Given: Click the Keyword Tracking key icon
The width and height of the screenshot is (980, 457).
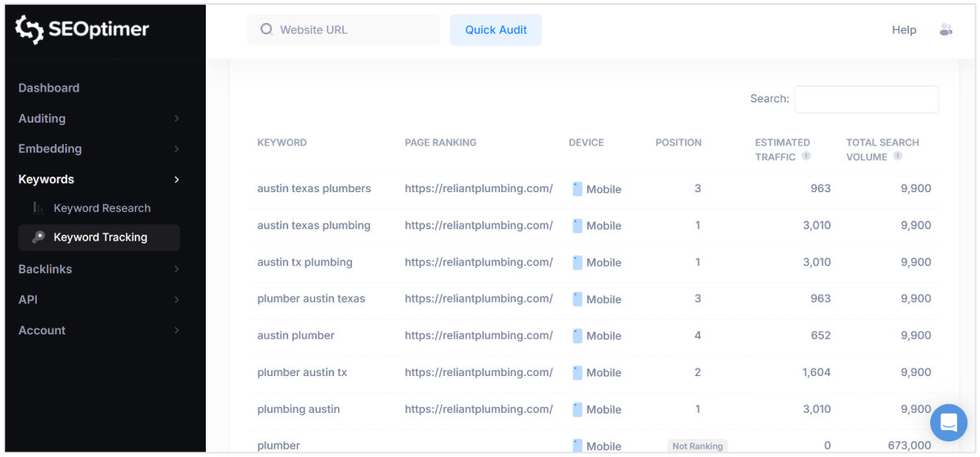Looking at the screenshot, I should (38, 237).
